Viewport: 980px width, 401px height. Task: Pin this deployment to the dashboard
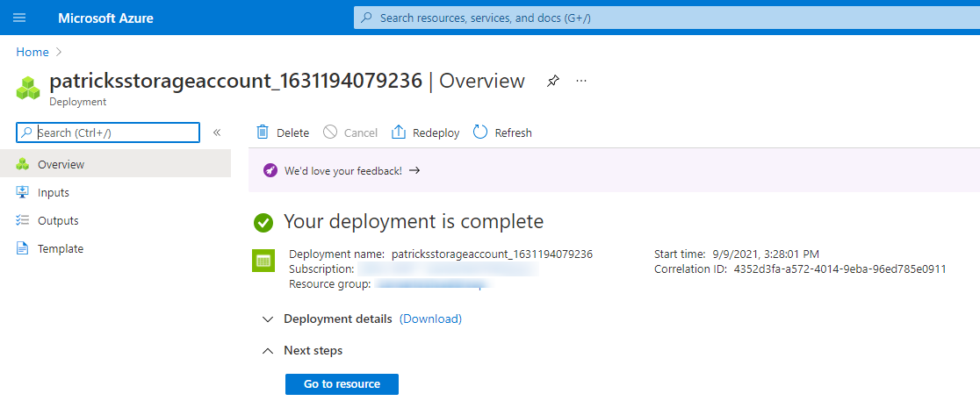pyautogui.click(x=552, y=82)
